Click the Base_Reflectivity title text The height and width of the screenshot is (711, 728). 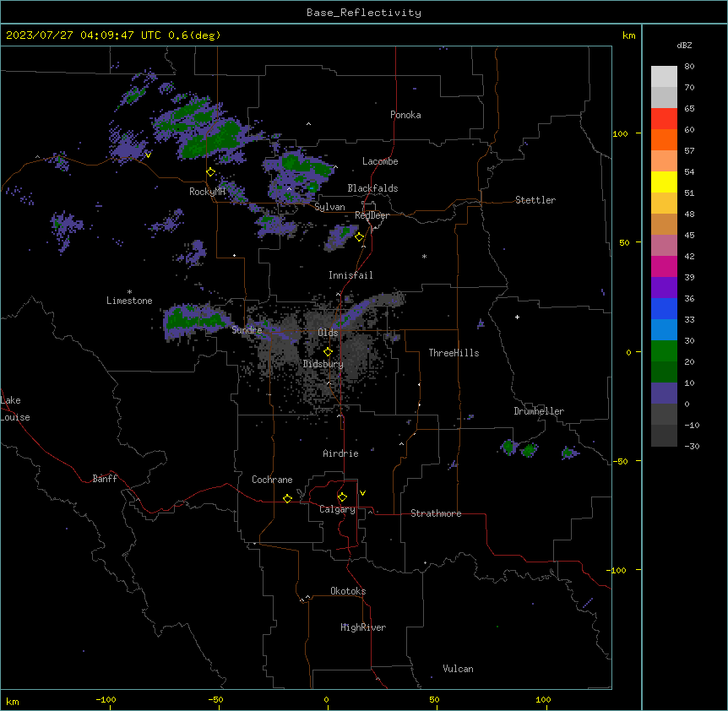click(x=364, y=13)
